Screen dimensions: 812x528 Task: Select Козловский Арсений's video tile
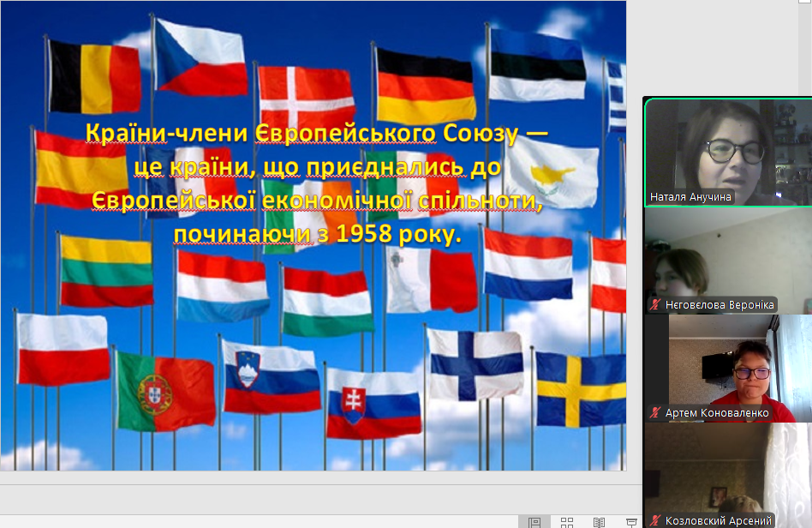727,470
